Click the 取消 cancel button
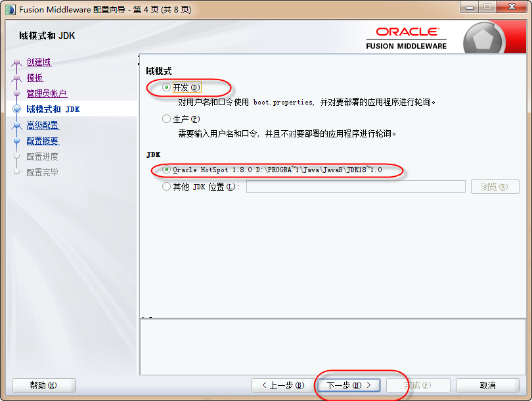 coord(487,385)
